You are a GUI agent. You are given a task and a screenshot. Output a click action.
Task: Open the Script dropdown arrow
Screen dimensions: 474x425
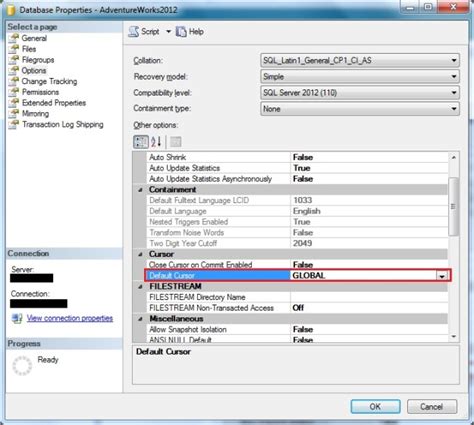(168, 32)
